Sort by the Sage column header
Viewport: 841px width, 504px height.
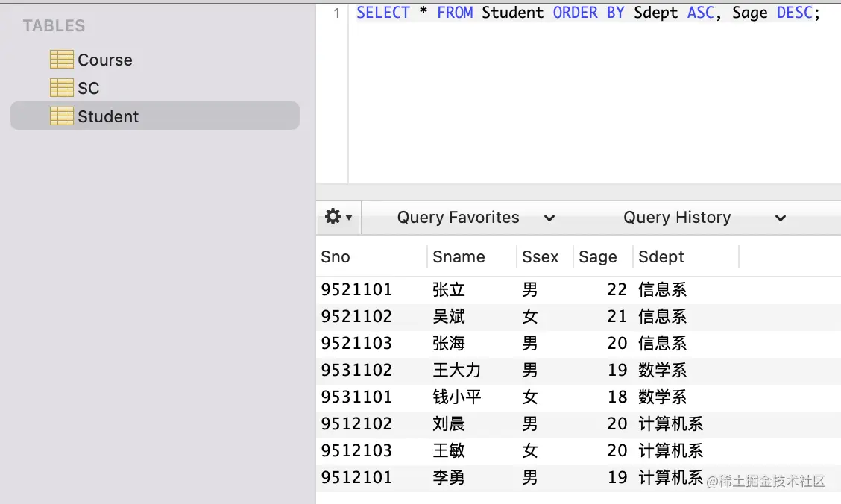point(598,256)
